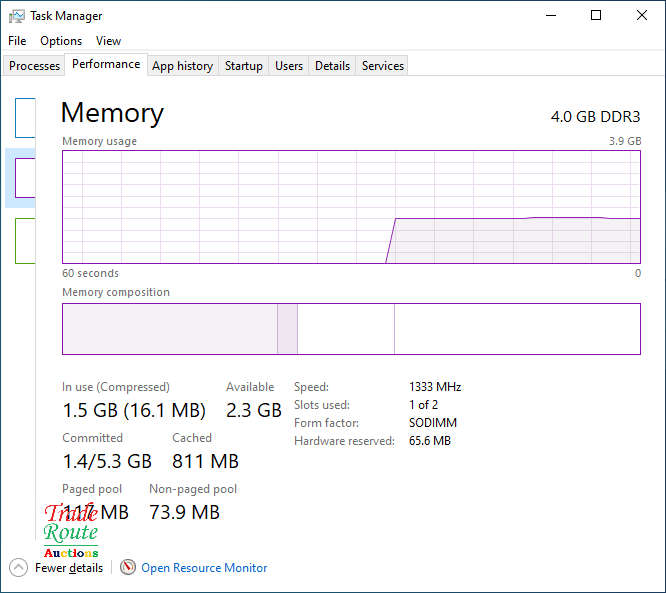Open the Startup tab

tap(243, 66)
